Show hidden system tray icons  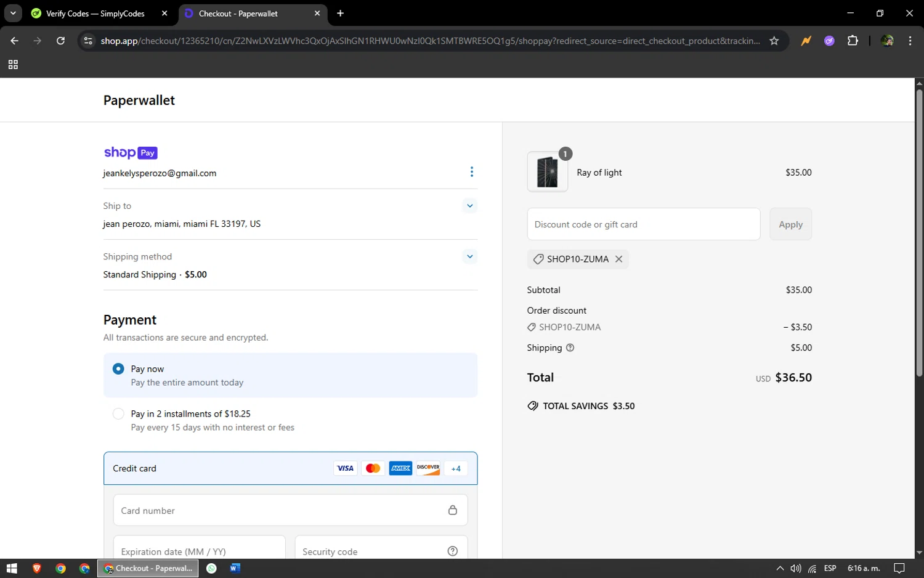tap(780, 568)
